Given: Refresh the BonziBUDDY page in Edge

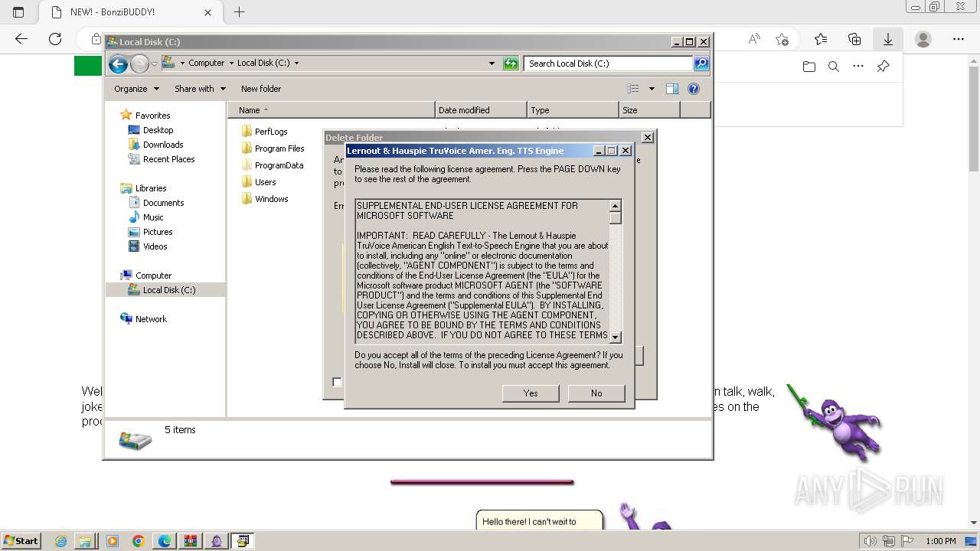Looking at the screenshot, I should coord(55,39).
